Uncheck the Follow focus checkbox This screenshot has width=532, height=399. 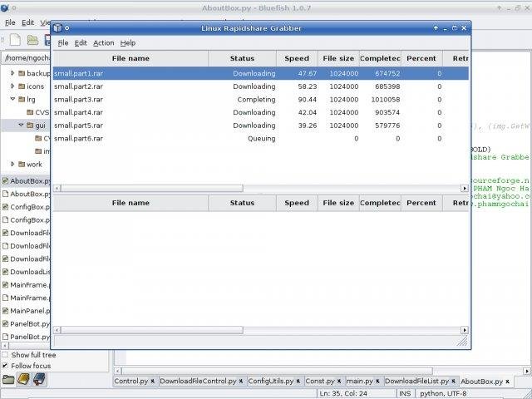[x=5, y=366]
